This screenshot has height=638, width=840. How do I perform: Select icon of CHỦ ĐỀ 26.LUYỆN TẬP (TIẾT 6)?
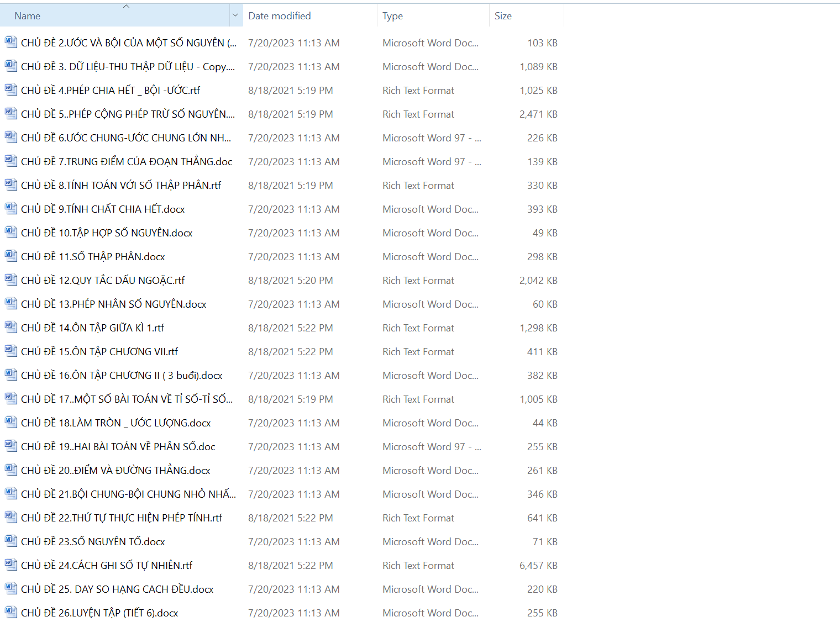(x=11, y=612)
